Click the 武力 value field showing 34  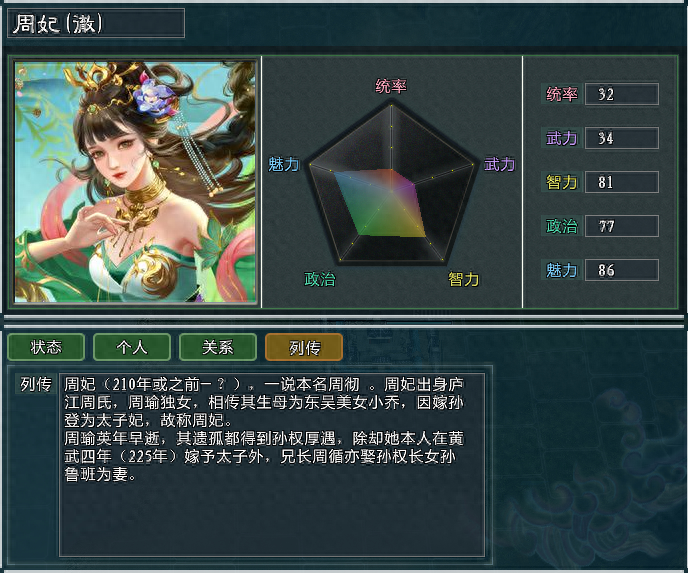pyautogui.click(x=622, y=138)
